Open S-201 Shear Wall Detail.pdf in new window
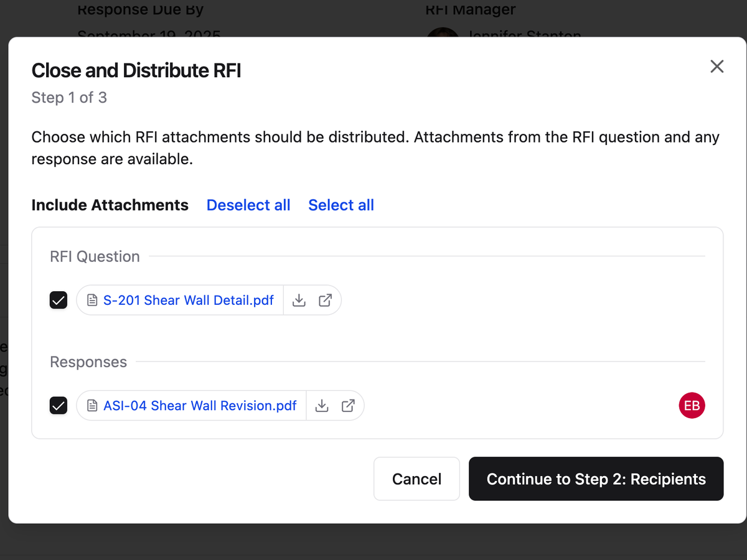747x560 pixels. point(325,301)
